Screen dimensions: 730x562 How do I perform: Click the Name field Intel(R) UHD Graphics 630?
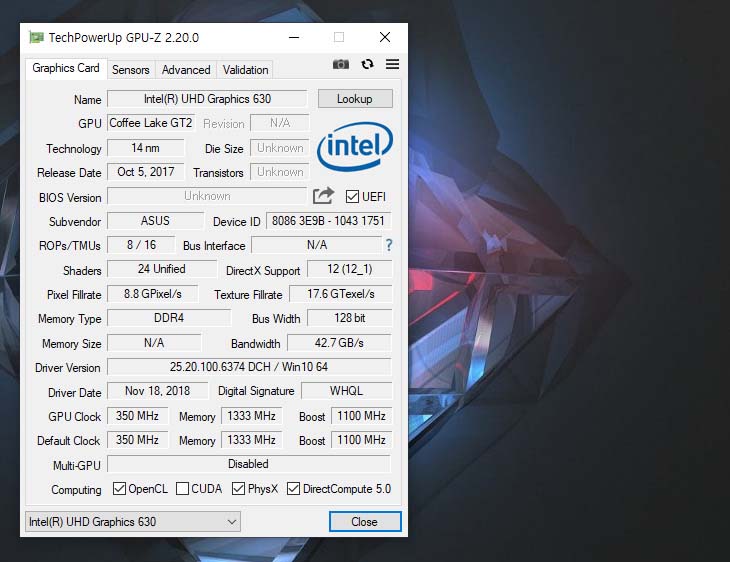pos(207,99)
